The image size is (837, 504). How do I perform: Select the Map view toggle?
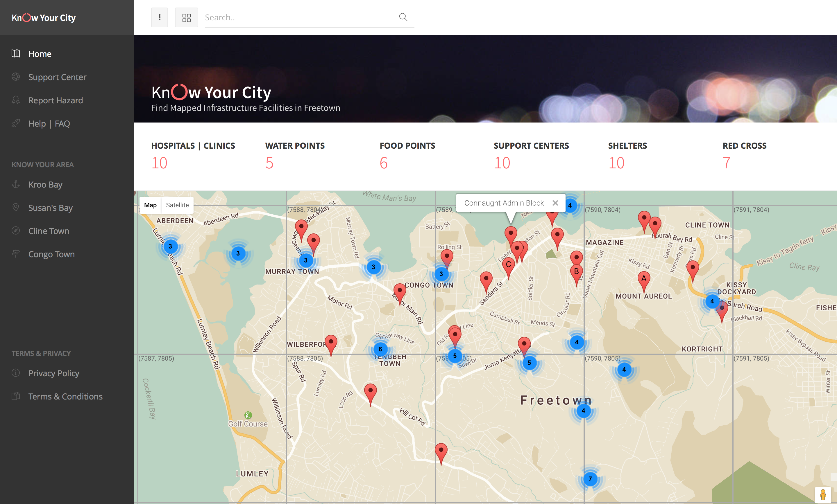point(150,205)
